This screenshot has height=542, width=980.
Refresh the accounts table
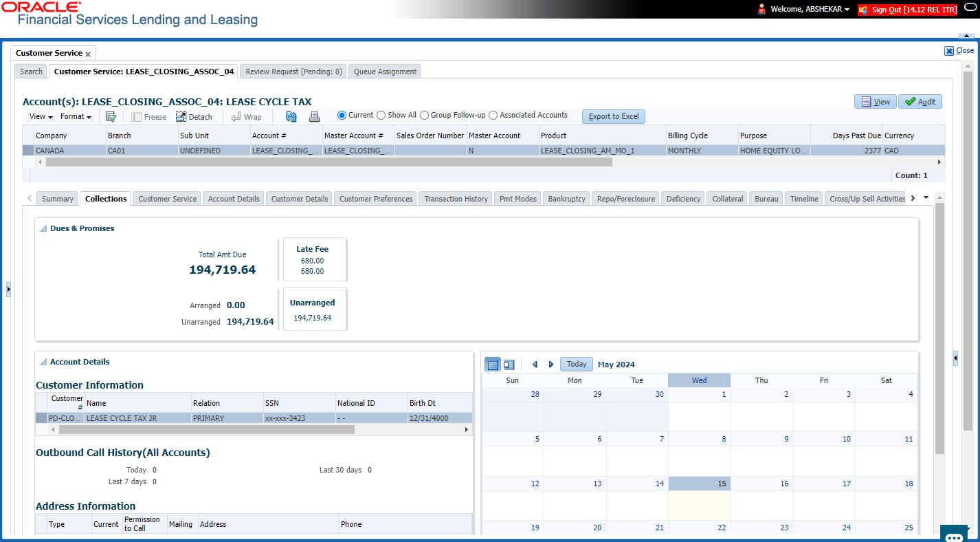click(291, 117)
